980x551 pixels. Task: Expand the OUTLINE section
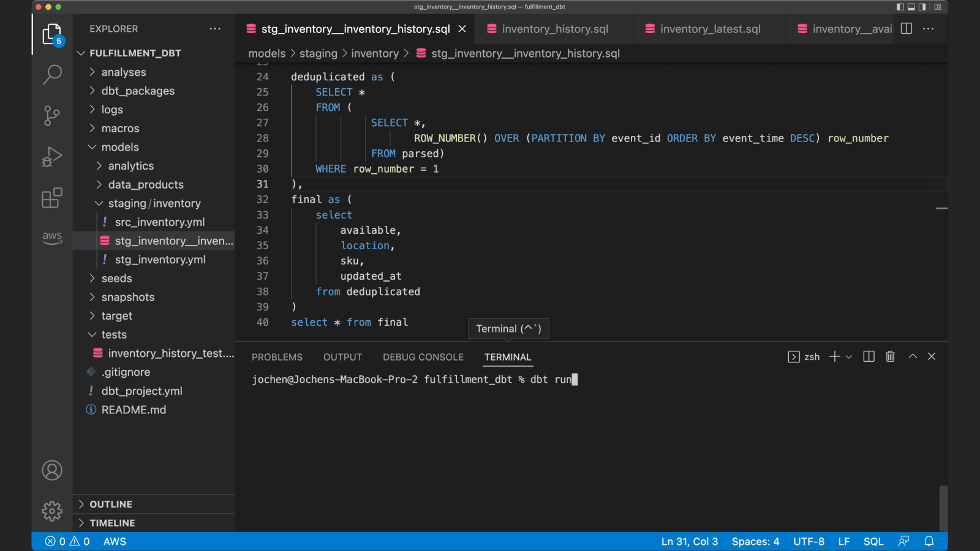[x=153, y=504]
